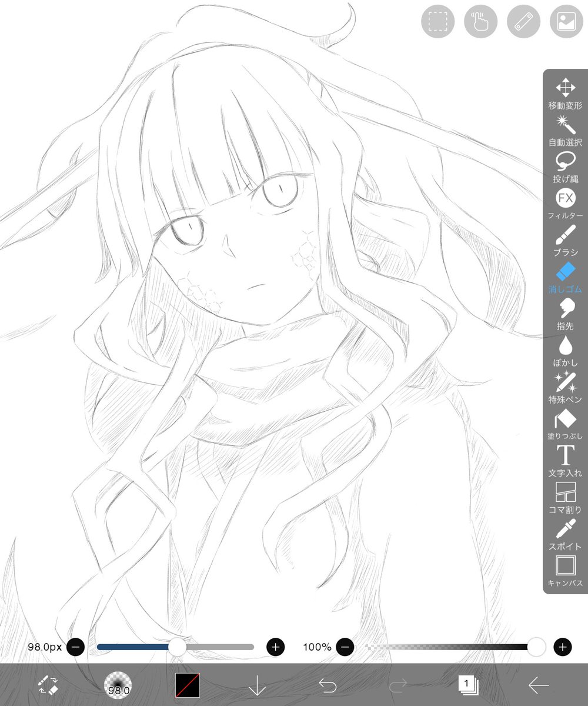Click the 100% opacity value

coord(318,647)
